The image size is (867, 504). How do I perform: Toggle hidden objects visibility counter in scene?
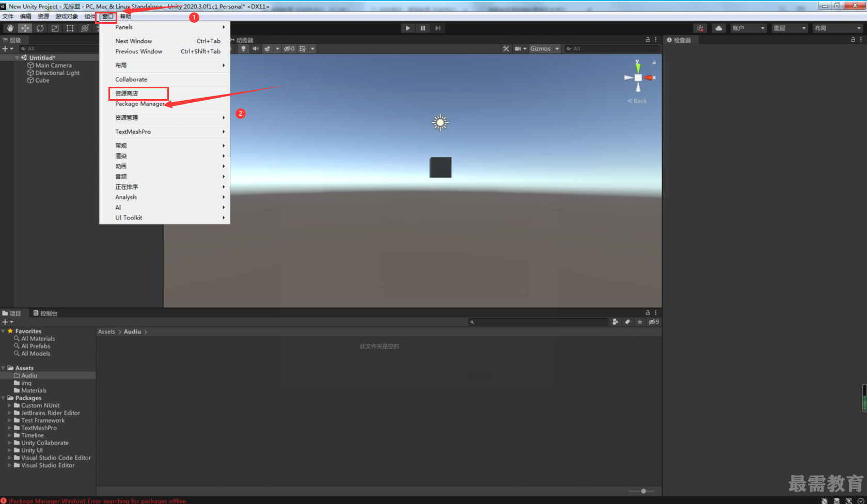pos(289,49)
